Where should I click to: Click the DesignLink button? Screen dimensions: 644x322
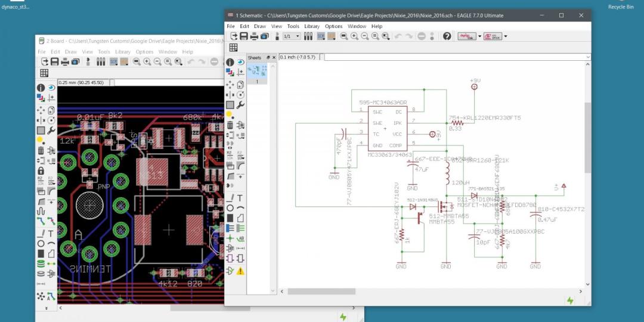coord(466,36)
